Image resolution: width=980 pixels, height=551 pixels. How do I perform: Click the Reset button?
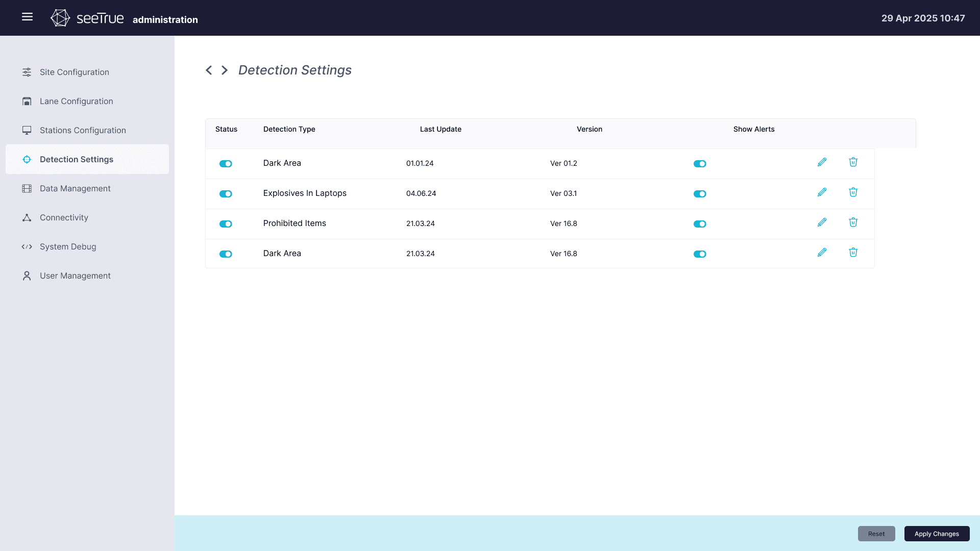[876, 534]
